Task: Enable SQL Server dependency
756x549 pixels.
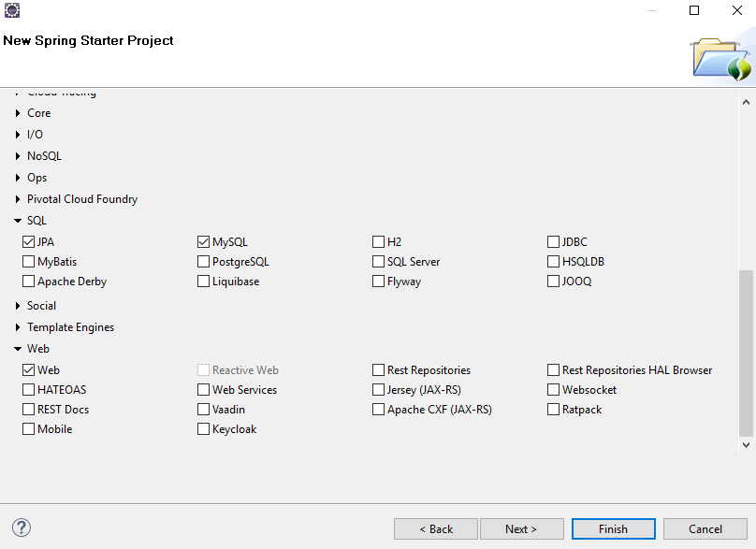Action: [x=379, y=262]
